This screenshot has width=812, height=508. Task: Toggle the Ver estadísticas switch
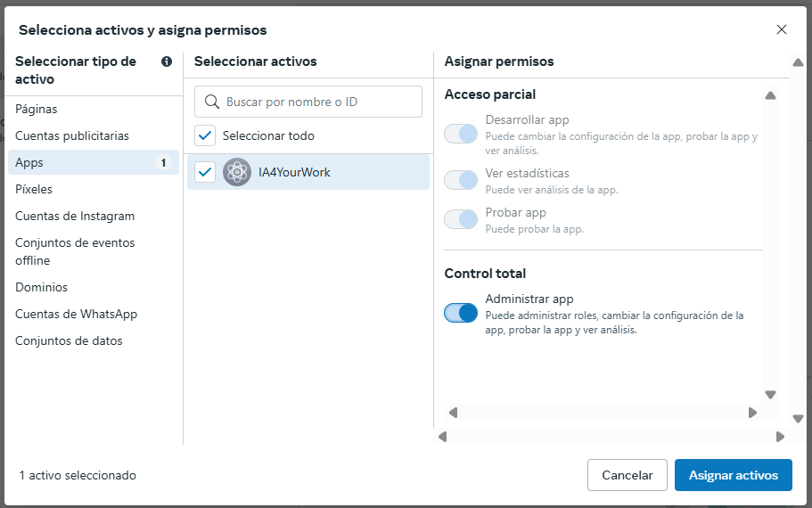(461, 180)
